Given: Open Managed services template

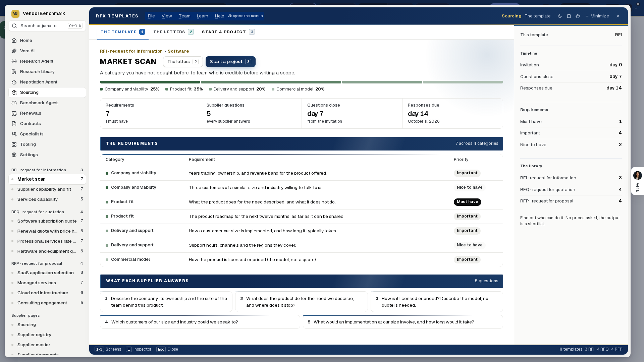Looking at the screenshot, I should click(x=47, y=283).
